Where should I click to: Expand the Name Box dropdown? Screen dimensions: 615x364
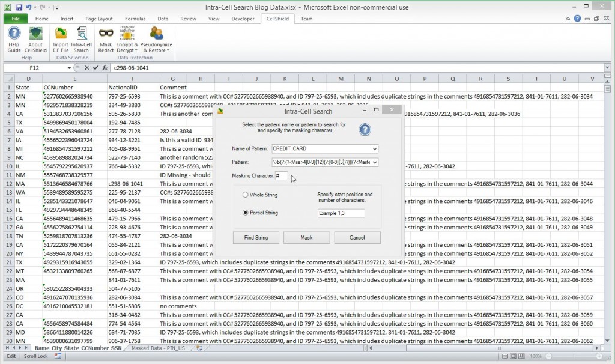click(x=69, y=68)
